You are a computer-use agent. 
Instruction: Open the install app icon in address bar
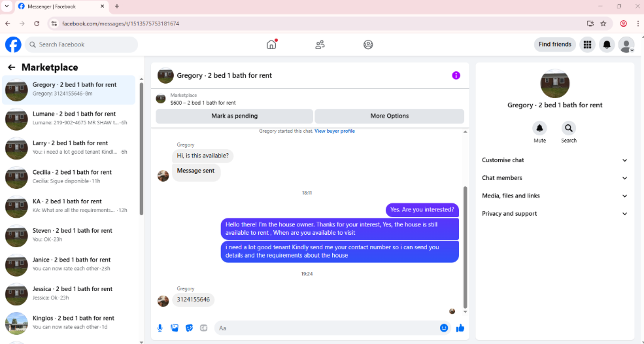pyautogui.click(x=590, y=24)
